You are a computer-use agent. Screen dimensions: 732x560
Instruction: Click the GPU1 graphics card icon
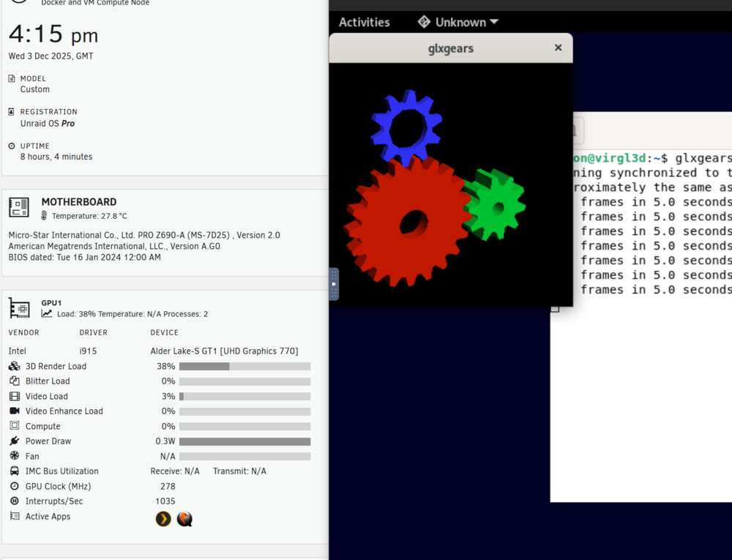(x=19, y=308)
